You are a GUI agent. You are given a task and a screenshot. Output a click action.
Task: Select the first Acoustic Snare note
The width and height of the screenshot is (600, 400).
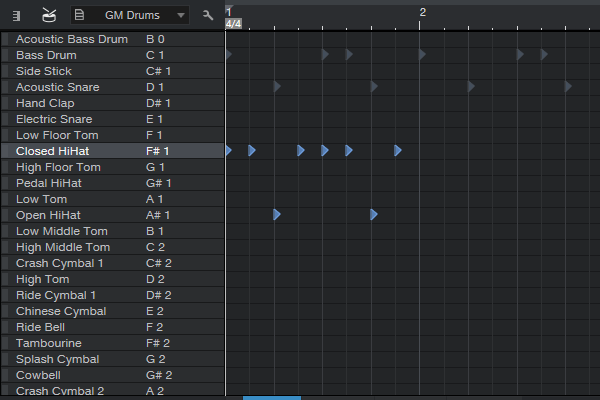tap(277, 87)
